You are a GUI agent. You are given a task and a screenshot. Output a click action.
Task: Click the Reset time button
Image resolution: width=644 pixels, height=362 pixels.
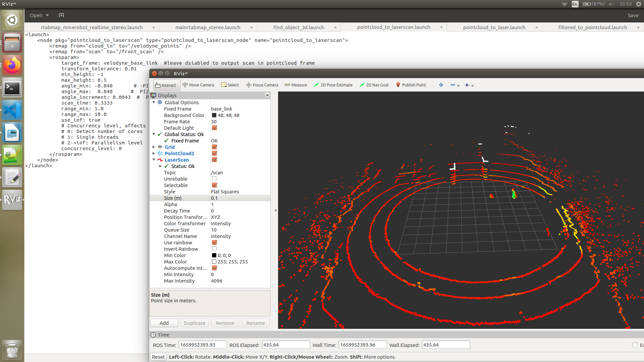[158, 357]
